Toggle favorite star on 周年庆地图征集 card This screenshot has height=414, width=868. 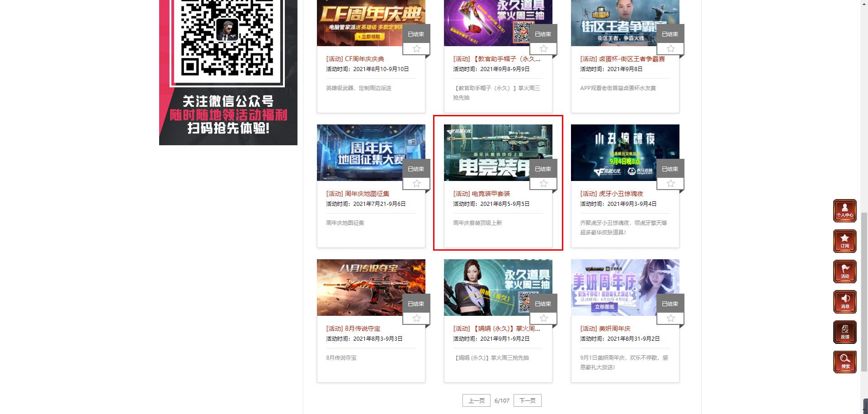[x=416, y=184]
